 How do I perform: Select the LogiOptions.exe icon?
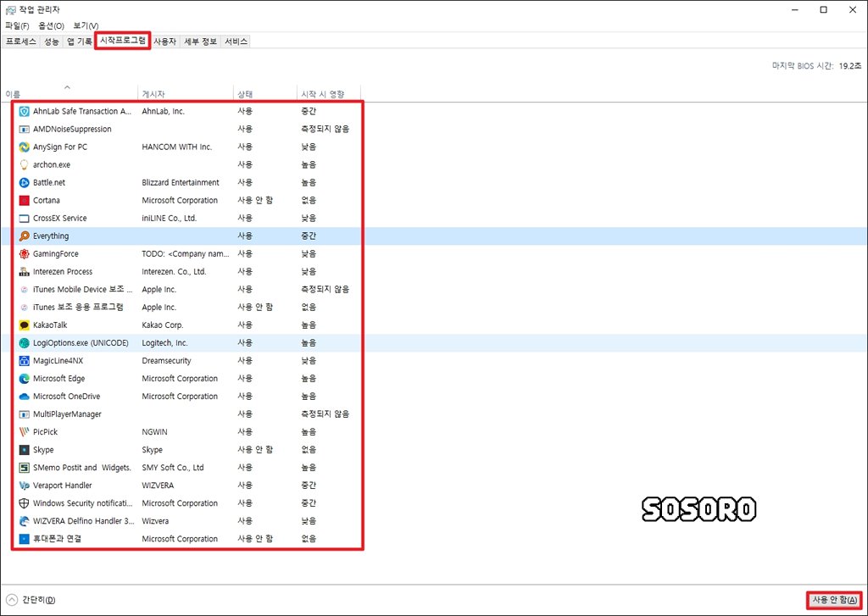click(24, 342)
